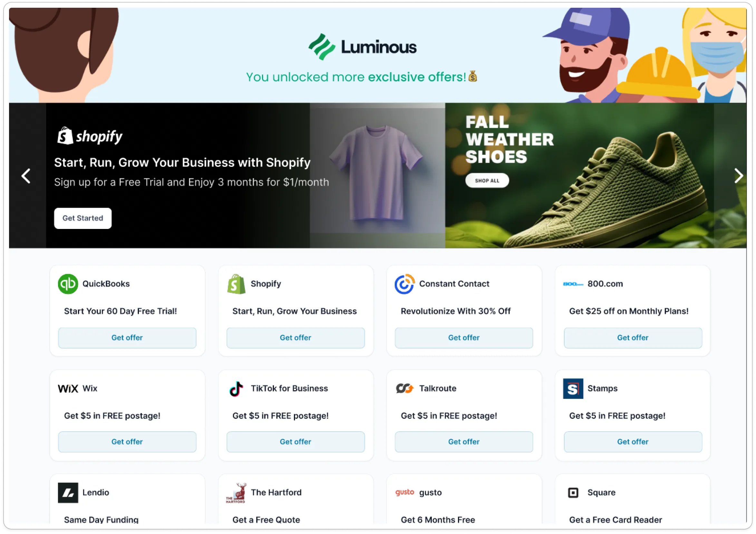The height and width of the screenshot is (534, 756).
Task: Click The Hartford stag logo
Action: coord(236,493)
